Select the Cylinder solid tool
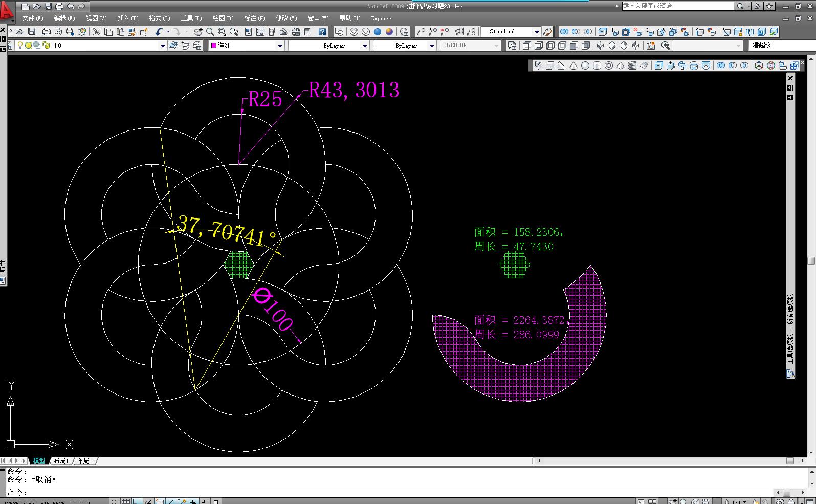 pyautogui.click(x=597, y=65)
